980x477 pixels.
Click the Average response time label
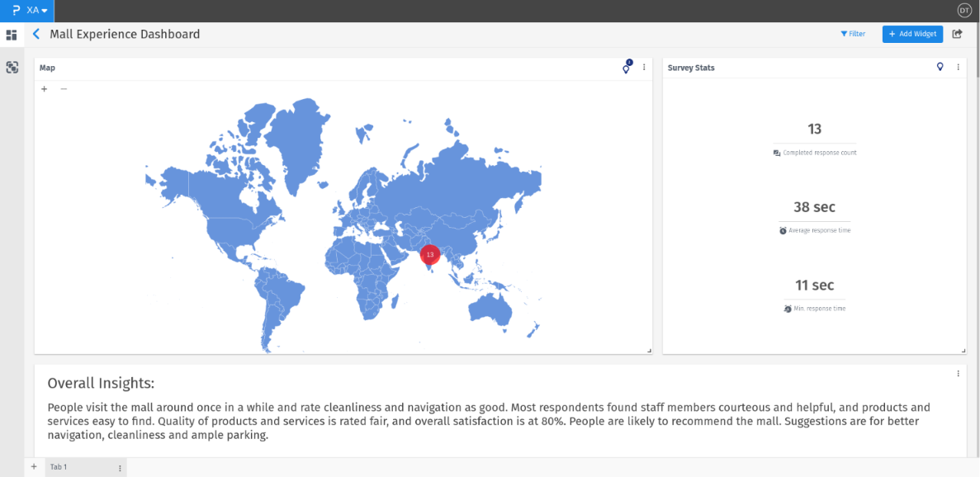pos(819,231)
